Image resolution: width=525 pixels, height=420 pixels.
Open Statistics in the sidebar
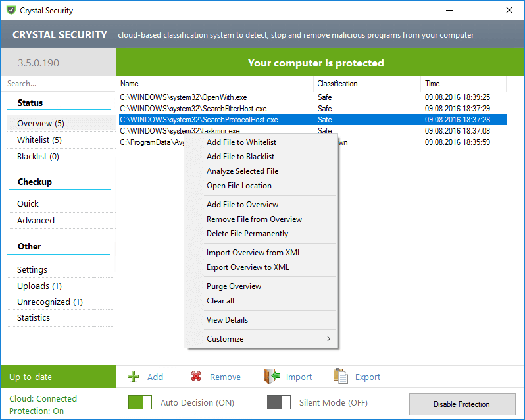[61, 317]
